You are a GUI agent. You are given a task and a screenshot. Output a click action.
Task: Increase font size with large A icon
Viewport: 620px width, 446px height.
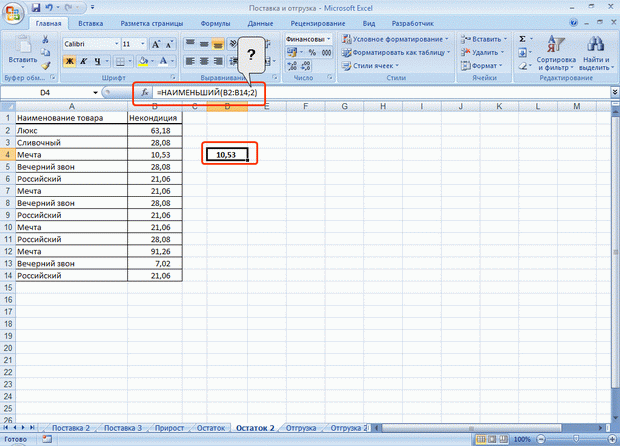pos(156,44)
